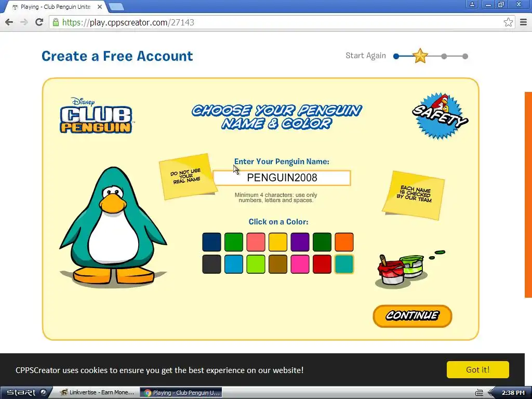
Task: Click the green padlock security icon
Action: (56, 22)
